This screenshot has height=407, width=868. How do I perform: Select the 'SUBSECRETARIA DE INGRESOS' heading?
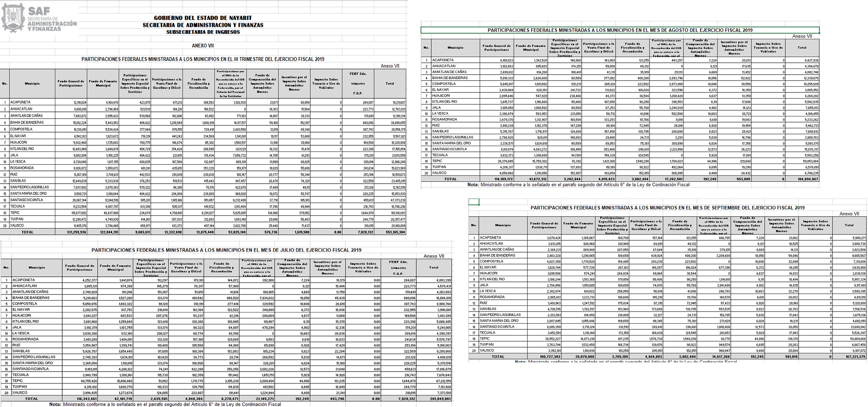coord(203,32)
